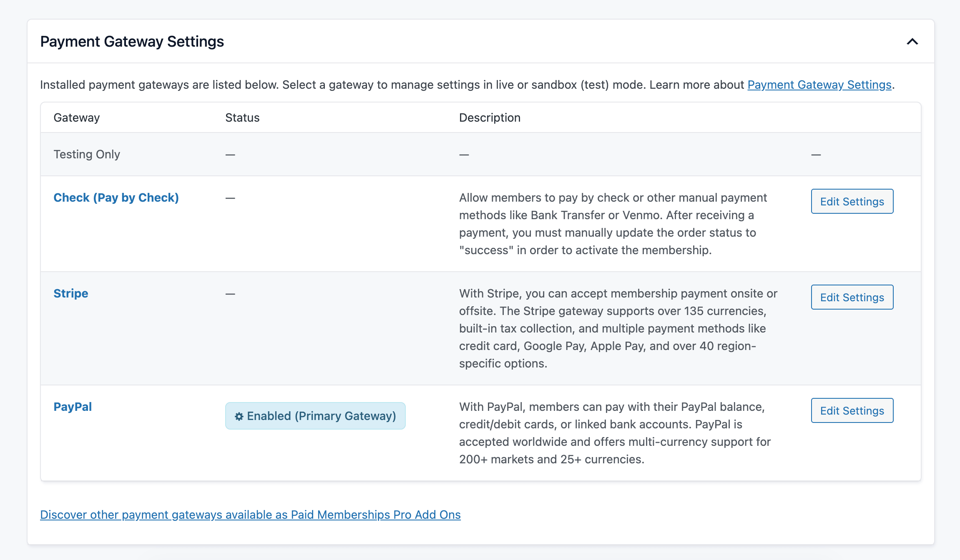This screenshot has width=960, height=560.
Task: Open the Payment Gateway Settings documentation link
Action: tap(819, 85)
